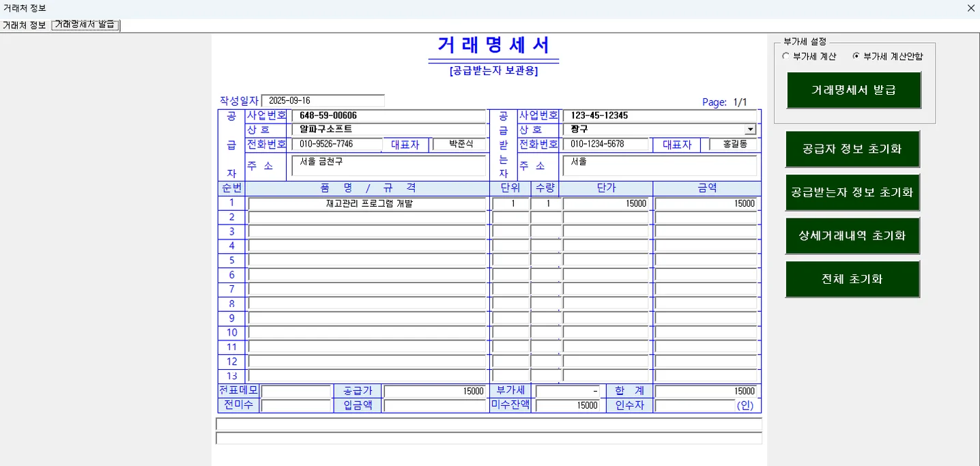Click the 금액 column header
Viewport: 980px width, 466px height.
706,188
